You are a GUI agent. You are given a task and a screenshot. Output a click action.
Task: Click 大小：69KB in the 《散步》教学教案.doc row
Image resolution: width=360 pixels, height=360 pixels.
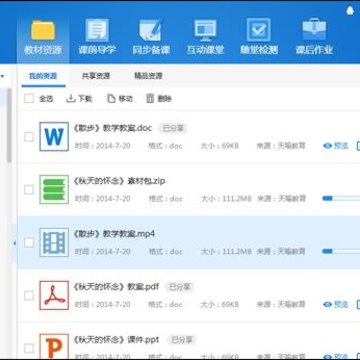point(220,146)
